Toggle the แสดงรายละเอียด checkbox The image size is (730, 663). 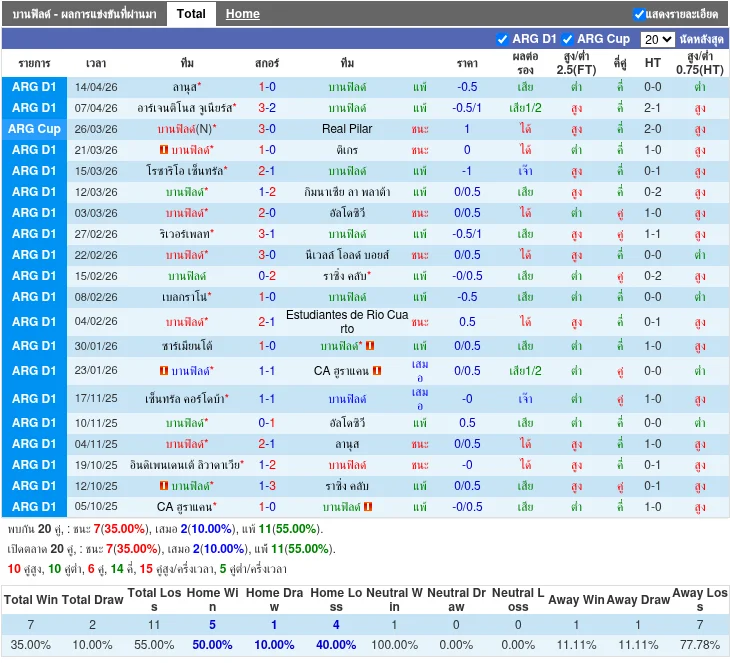tap(640, 14)
